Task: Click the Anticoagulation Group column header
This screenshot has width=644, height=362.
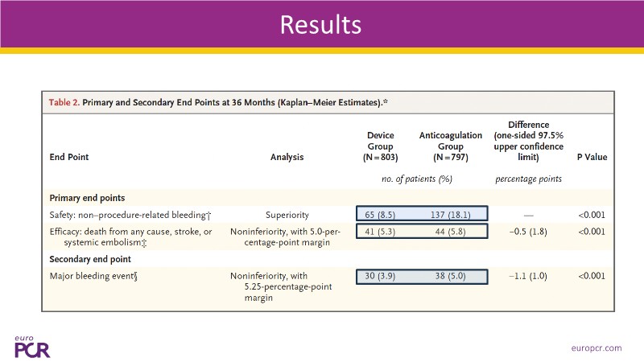Action: click(x=450, y=146)
